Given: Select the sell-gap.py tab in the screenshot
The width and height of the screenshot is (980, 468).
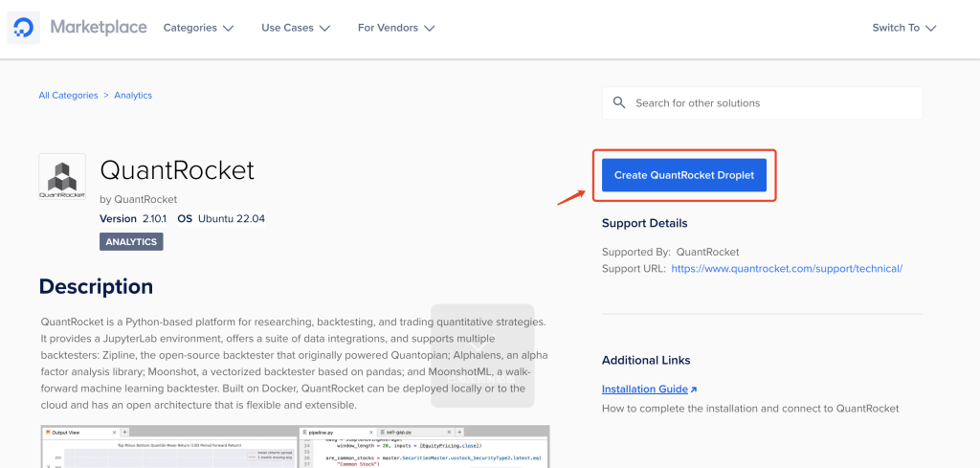Looking at the screenshot, I should coord(413,432).
